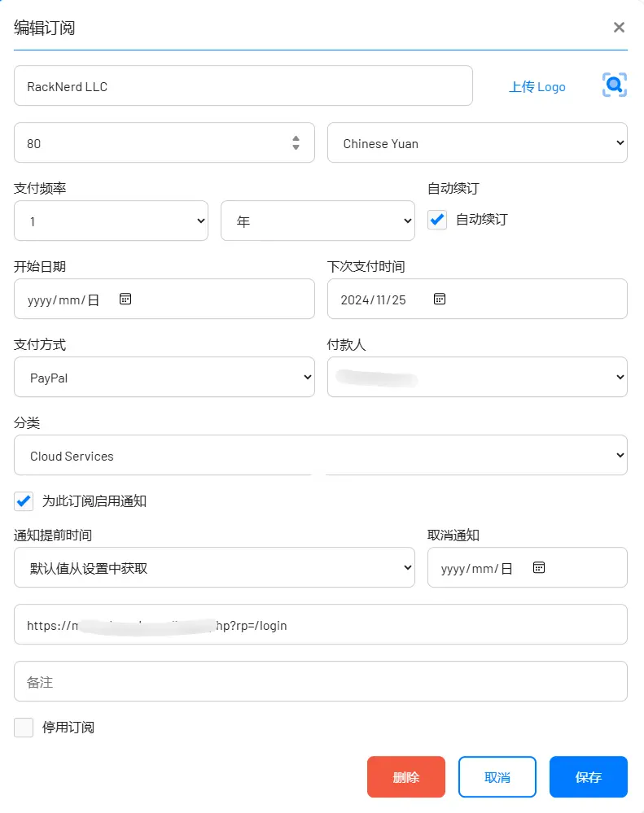This screenshot has height=813, width=644.
Task: Open the start date calendar picker icon
Action: pos(125,299)
